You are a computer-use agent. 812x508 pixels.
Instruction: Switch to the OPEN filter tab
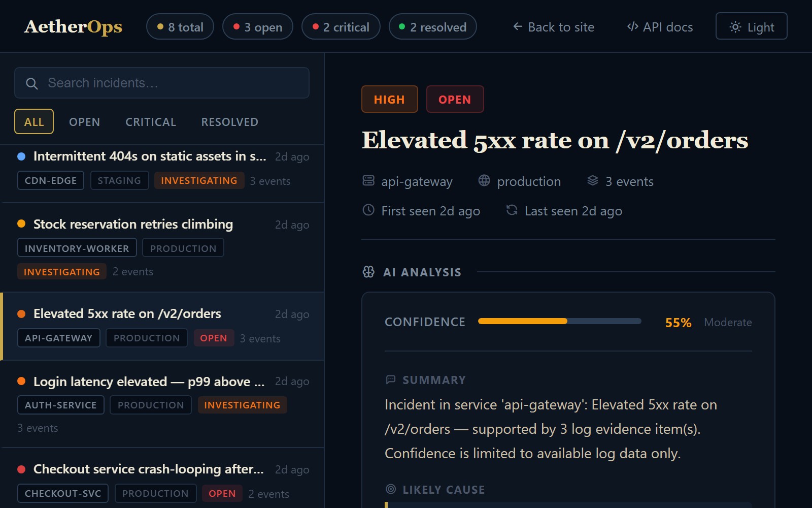pyautogui.click(x=85, y=122)
